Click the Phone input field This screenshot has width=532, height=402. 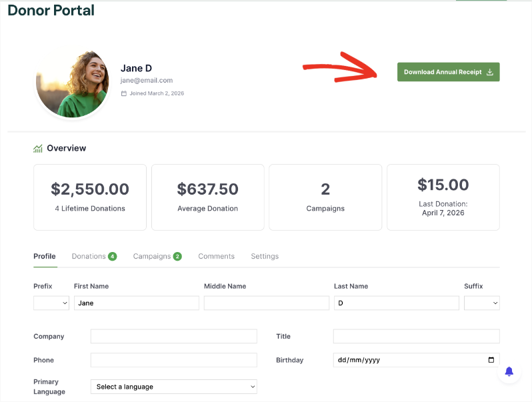pyautogui.click(x=174, y=360)
